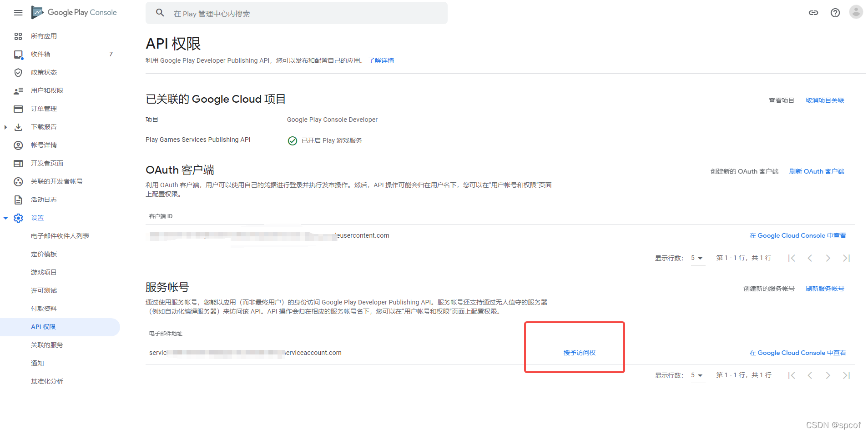868x434 pixels.
Task: Click Google Play Console Developer project name
Action: pos(332,120)
